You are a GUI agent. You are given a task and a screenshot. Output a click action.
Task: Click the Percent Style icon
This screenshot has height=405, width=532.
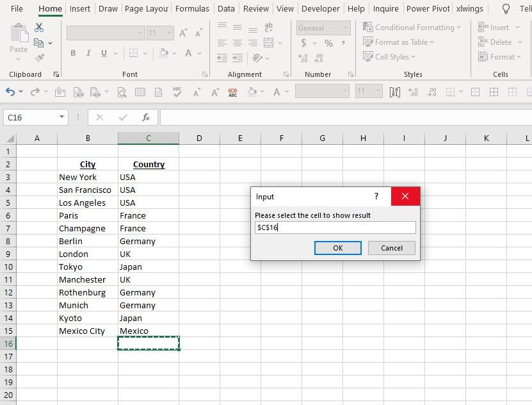[x=328, y=43]
